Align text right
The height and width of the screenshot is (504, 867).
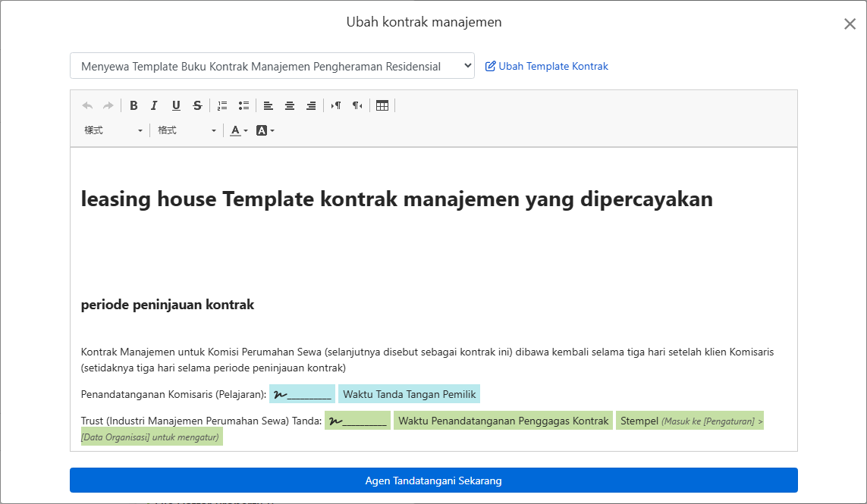[311, 105]
